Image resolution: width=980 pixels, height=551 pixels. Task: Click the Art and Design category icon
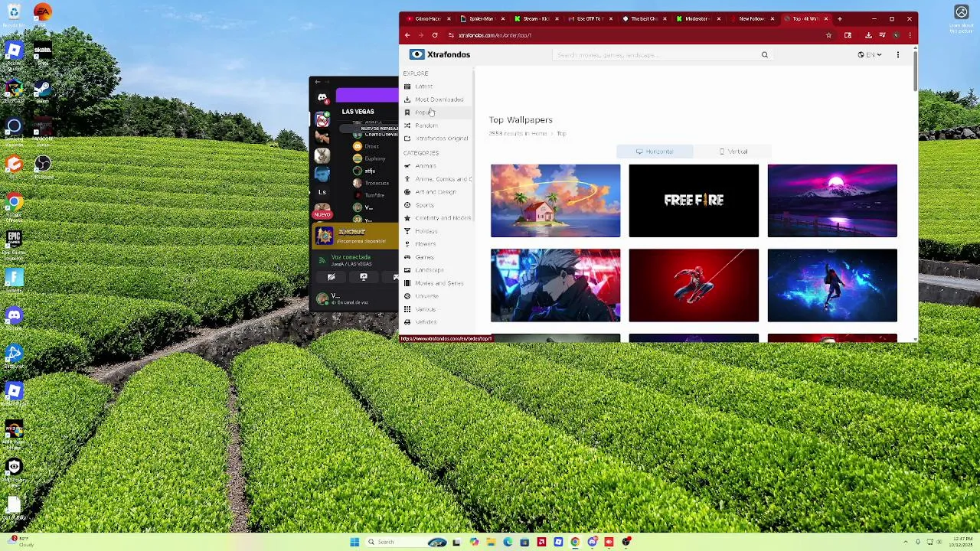[407, 192]
